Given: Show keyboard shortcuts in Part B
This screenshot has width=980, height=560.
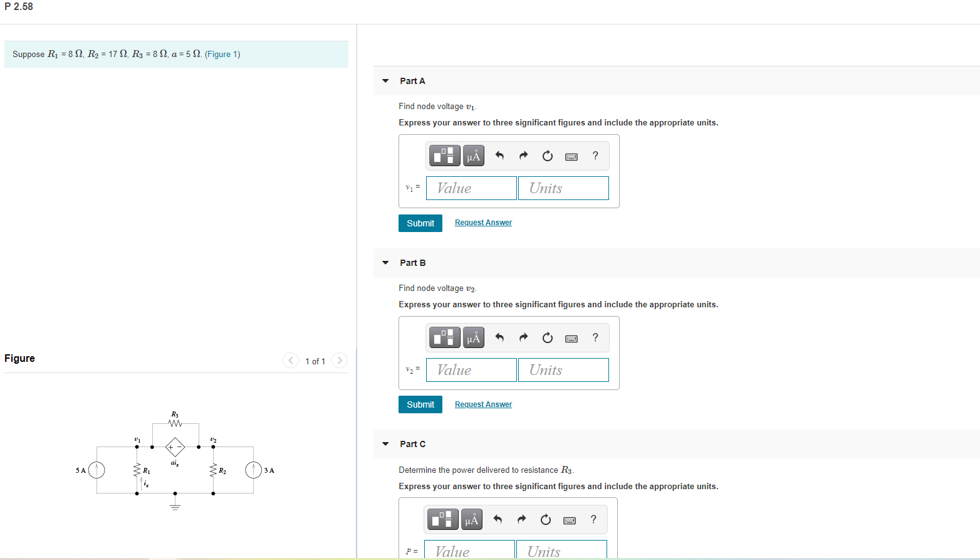Looking at the screenshot, I should (x=571, y=338).
